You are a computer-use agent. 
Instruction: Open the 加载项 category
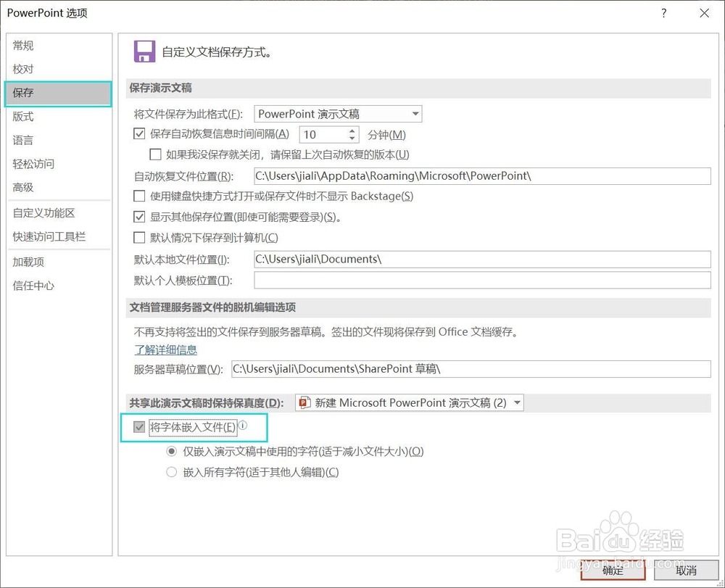(x=28, y=262)
